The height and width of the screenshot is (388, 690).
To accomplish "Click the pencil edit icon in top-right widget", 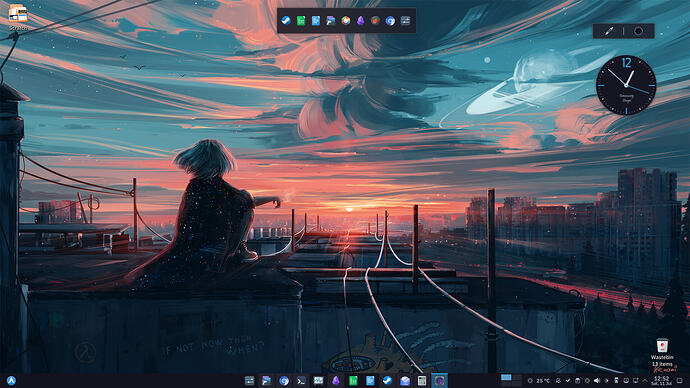I will pyautogui.click(x=609, y=31).
